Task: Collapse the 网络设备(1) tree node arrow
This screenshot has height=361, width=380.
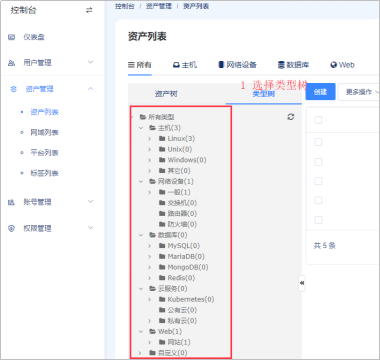Action: [x=141, y=181]
